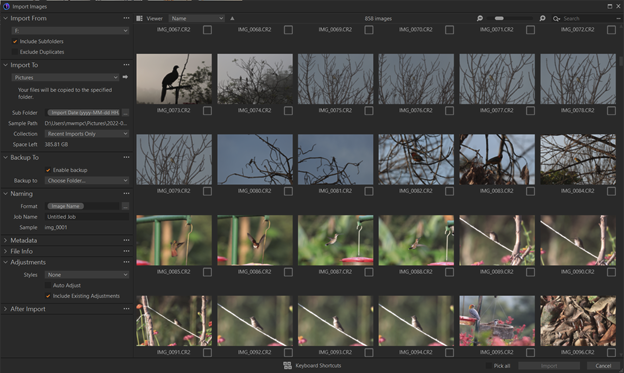This screenshot has height=373, width=624.
Task: Open the Import From source drive dropdown
Action: (x=70, y=31)
